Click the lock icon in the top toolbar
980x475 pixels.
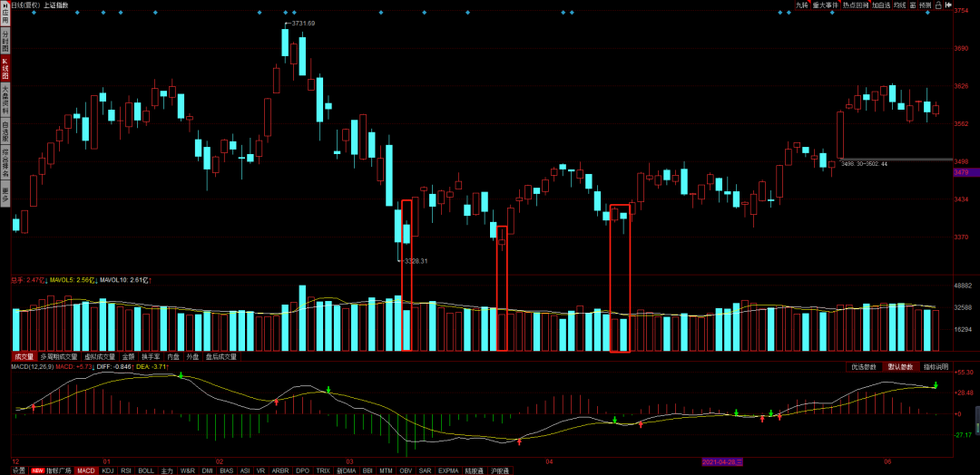940,5
